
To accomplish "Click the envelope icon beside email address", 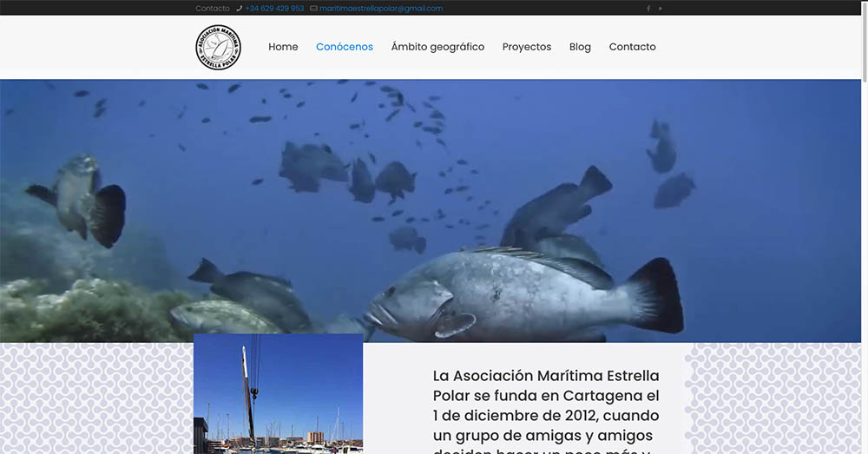I will tap(313, 9).
